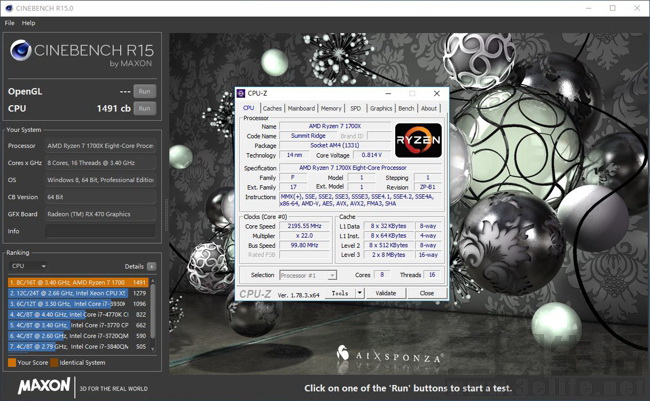This screenshot has width=650, height=401.
Task: Click the Validate button in CPU-Z
Action: click(386, 293)
